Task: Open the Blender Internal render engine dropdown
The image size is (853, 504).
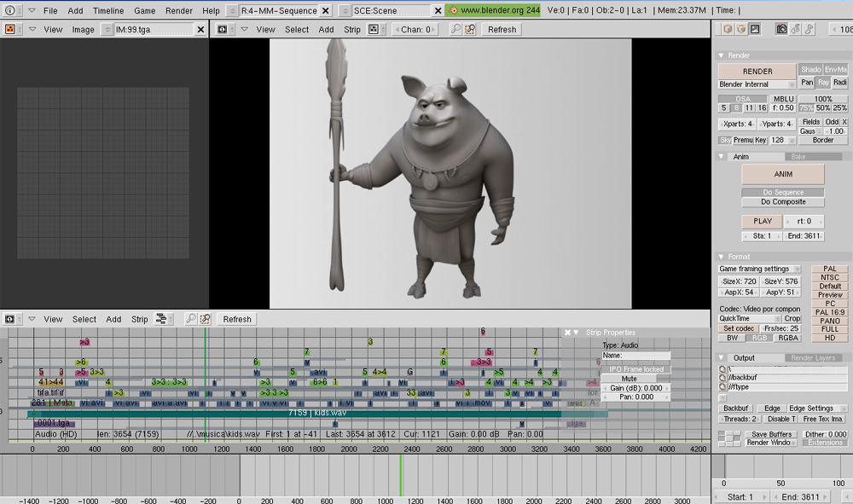Action: tap(757, 84)
